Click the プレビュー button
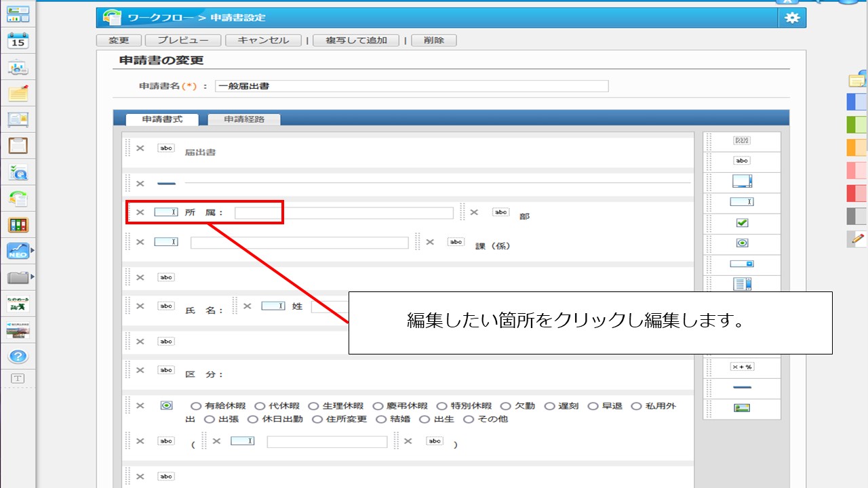 (x=182, y=41)
